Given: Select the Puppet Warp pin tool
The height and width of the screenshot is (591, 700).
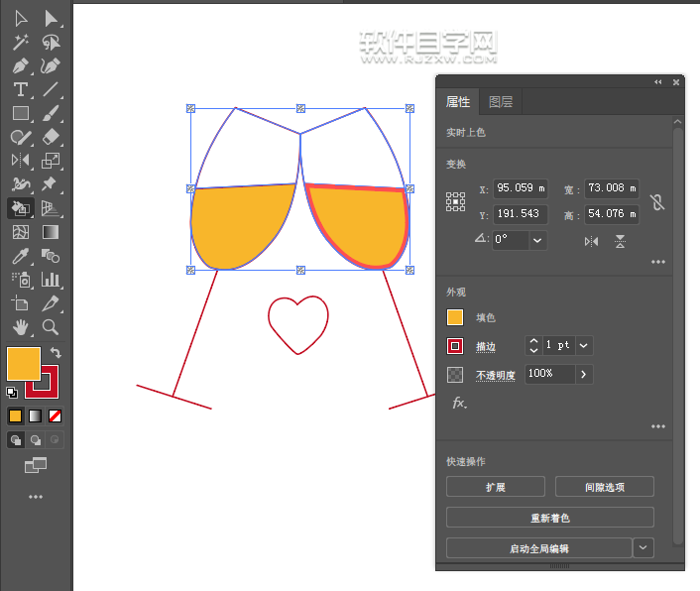Looking at the screenshot, I should coord(51,183).
